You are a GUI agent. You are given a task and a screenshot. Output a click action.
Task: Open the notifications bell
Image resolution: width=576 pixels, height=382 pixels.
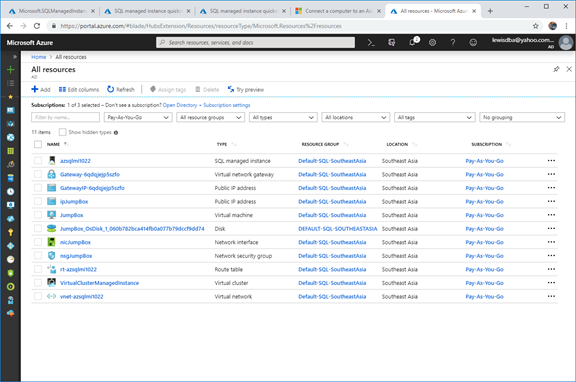(413, 43)
